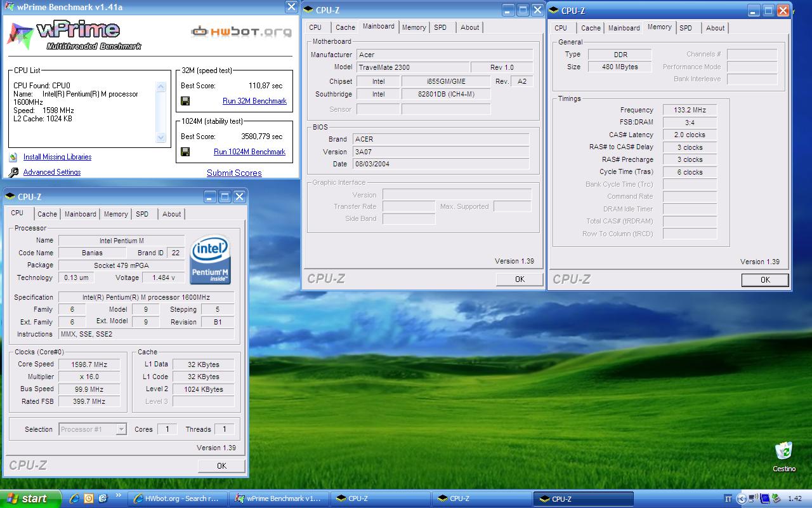Select About tab in bottom-left CPU-Z window
Viewport: 812px width, 508px height.
(172, 214)
